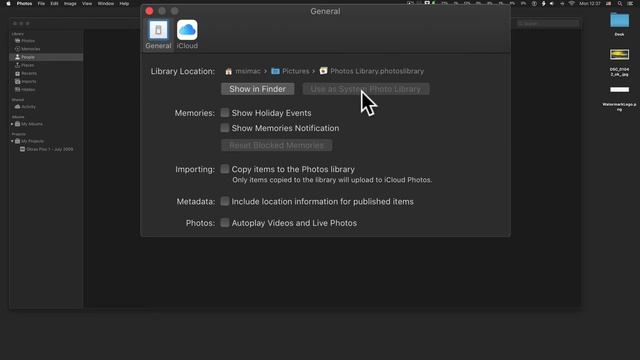Open Imports in the sidebar
The height and width of the screenshot is (360, 640).
29,82
